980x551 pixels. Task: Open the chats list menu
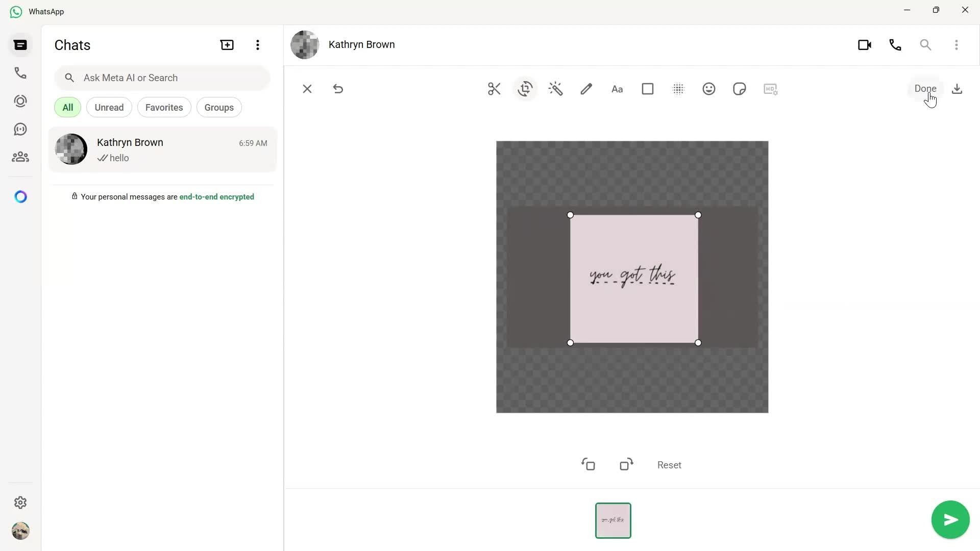[258, 45]
